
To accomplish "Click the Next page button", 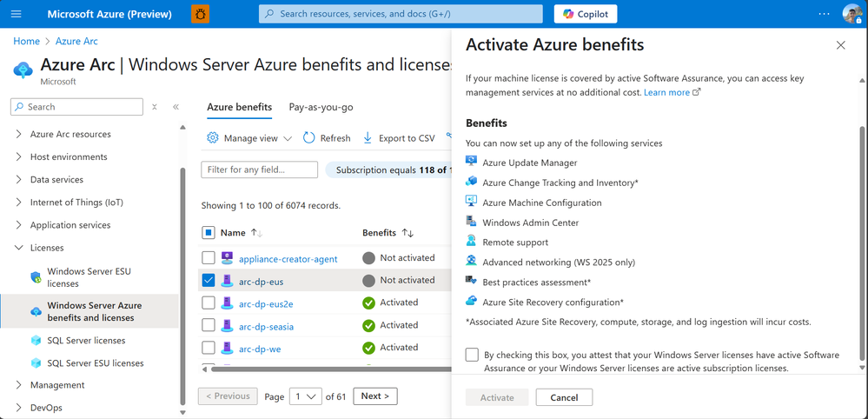I will click(x=375, y=396).
